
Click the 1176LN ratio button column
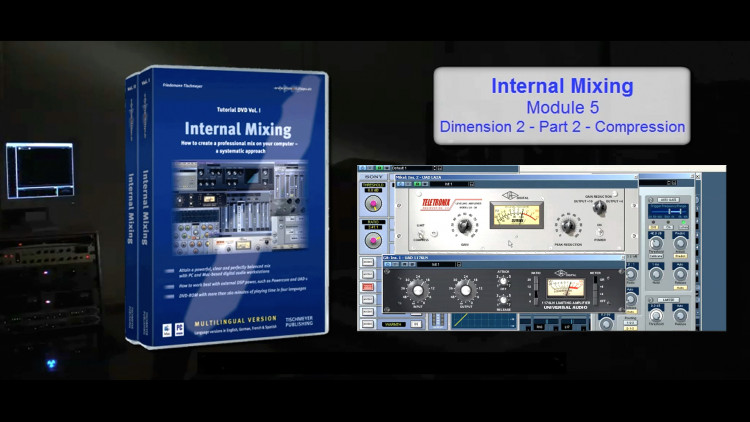[536, 290]
